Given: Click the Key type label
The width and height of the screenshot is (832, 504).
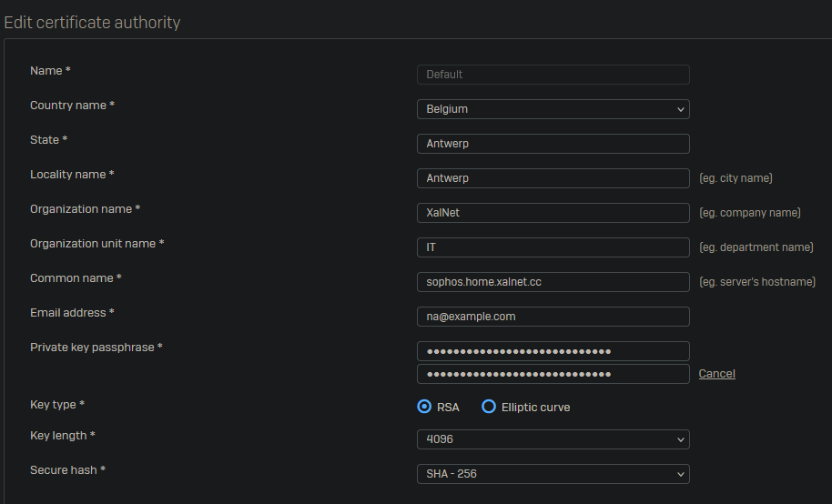Looking at the screenshot, I should 57,404.
